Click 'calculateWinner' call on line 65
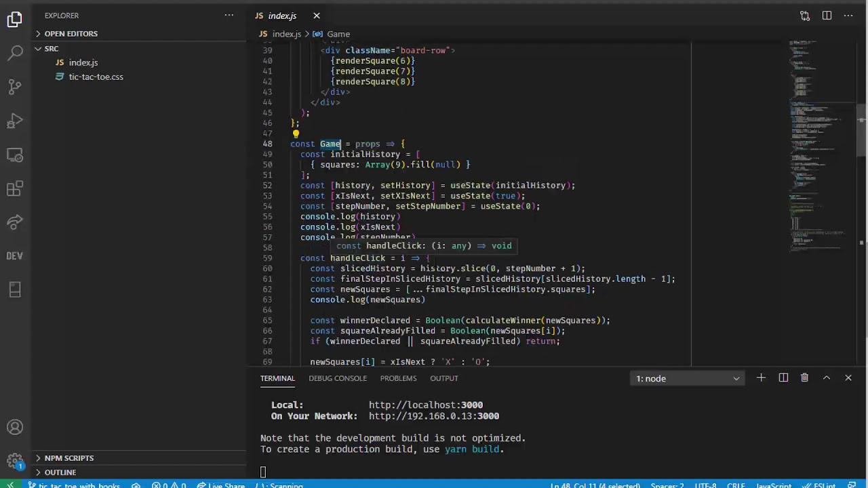868x488 pixels. tap(502, 321)
